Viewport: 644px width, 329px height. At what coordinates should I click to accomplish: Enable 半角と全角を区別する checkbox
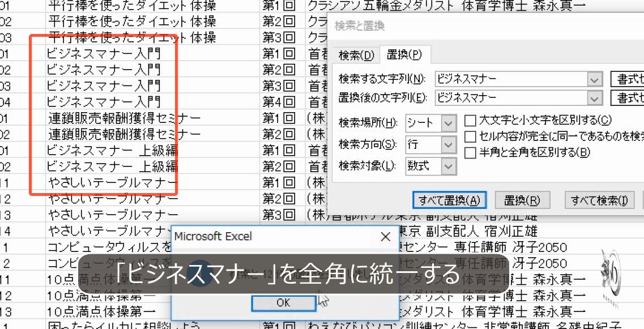470,153
